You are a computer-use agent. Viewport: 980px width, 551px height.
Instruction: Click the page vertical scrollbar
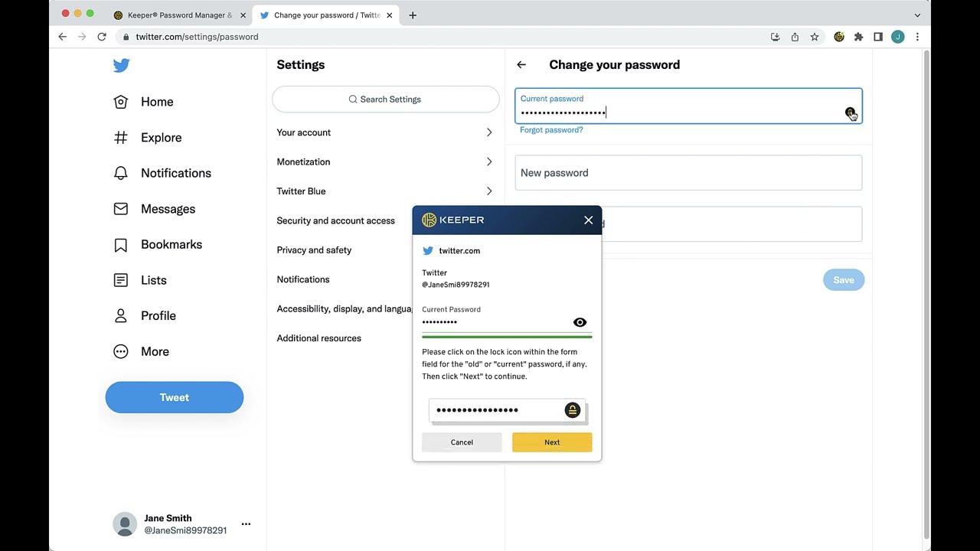pos(926,295)
